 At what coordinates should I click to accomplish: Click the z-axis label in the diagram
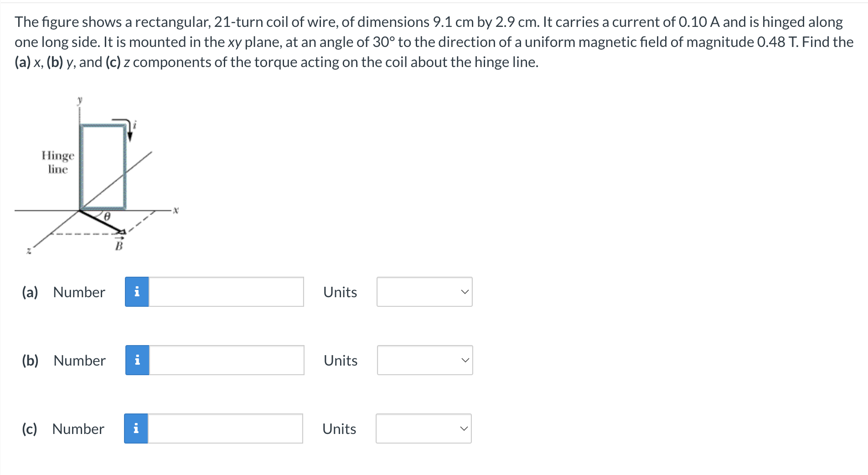click(29, 250)
